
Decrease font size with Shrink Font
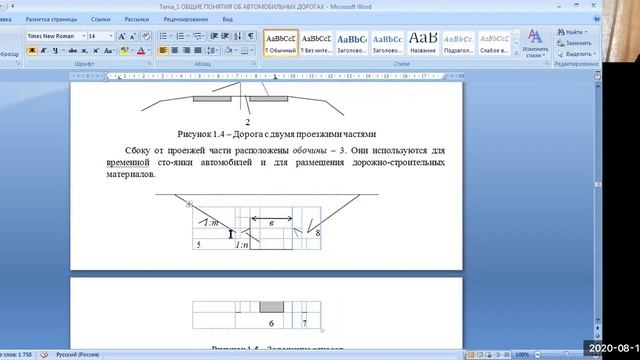coord(133,36)
